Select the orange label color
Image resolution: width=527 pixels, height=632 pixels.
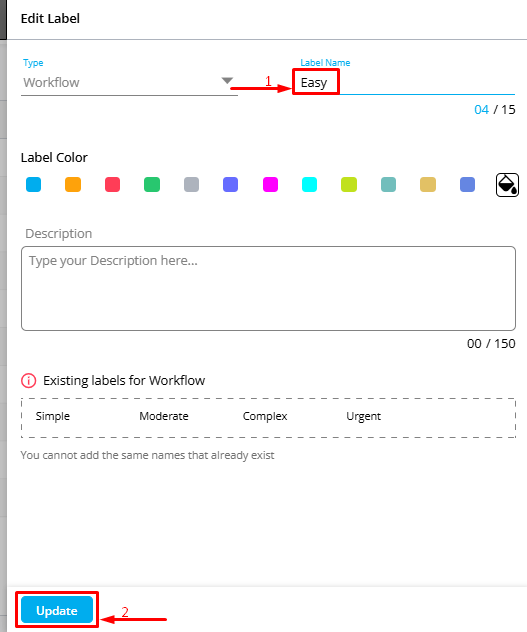tap(73, 185)
